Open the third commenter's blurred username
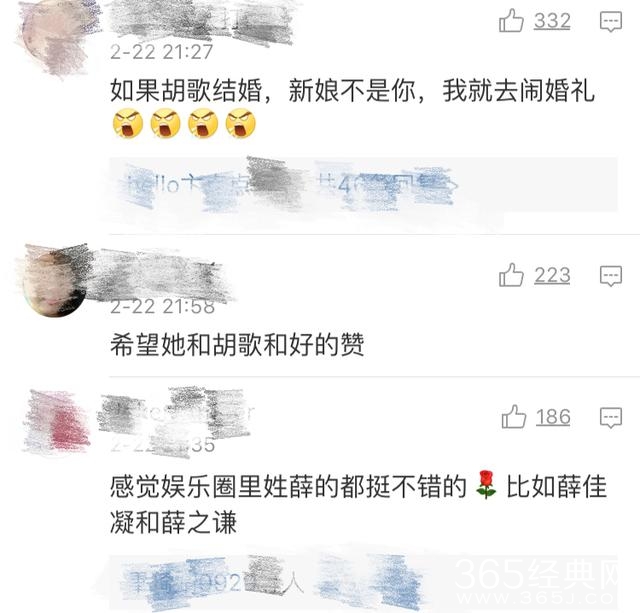This screenshot has width=640, height=613. (176, 414)
